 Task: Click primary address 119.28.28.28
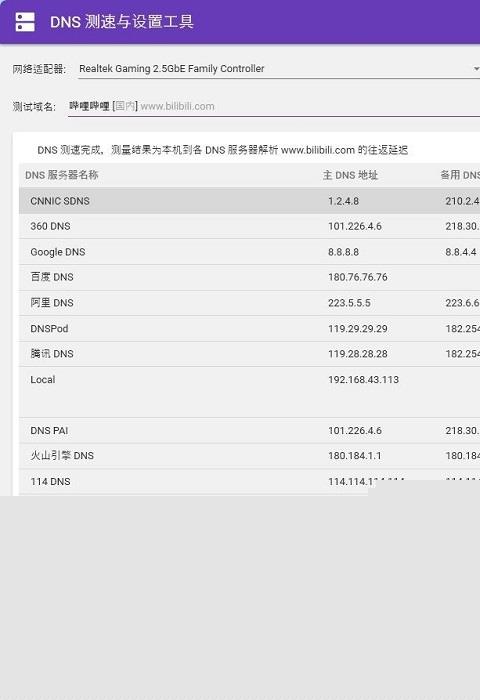pos(358,354)
